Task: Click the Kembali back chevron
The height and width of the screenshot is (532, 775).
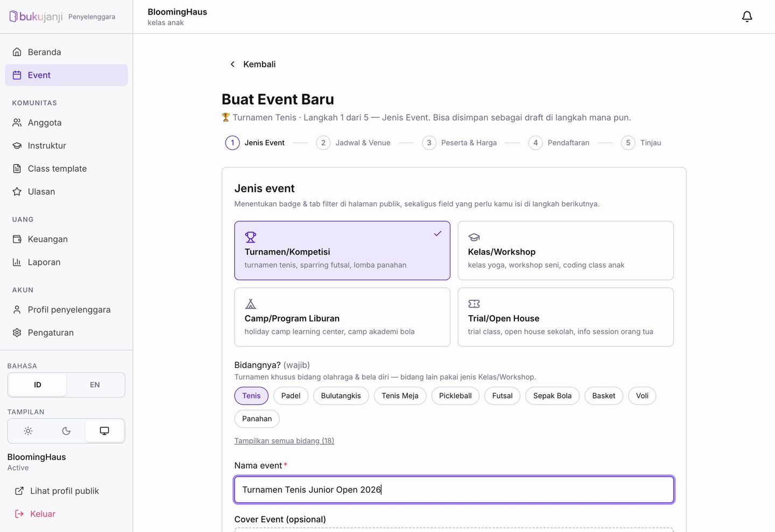Action: (232, 65)
